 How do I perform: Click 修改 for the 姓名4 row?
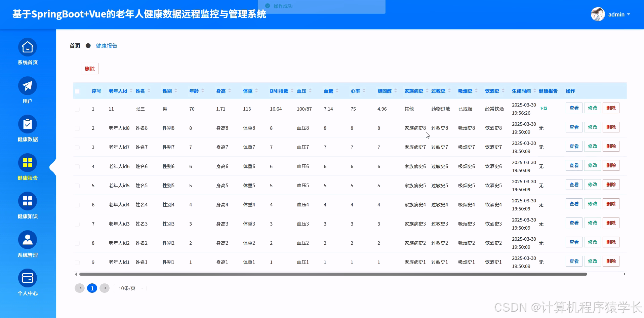tap(593, 204)
